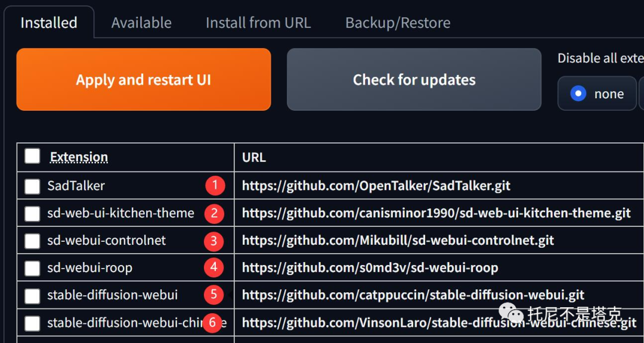
Task: Click the Check for updates button
Action: coord(414,80)
